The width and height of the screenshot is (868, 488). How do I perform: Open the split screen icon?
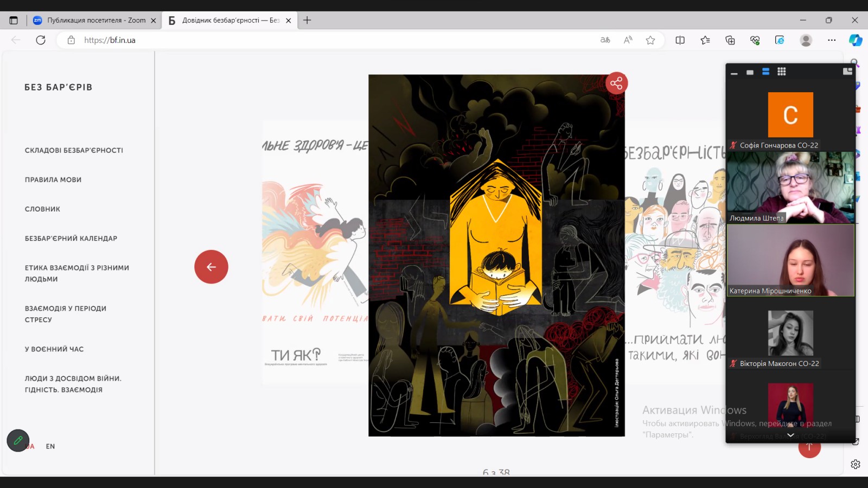point(680,40)
